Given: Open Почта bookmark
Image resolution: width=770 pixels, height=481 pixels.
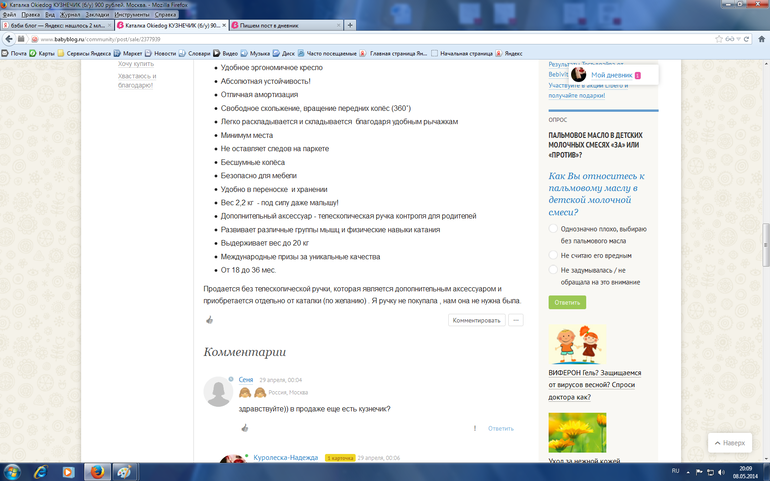Looking at the screenshot, I should pyautogui.click(x=14, y=53).
